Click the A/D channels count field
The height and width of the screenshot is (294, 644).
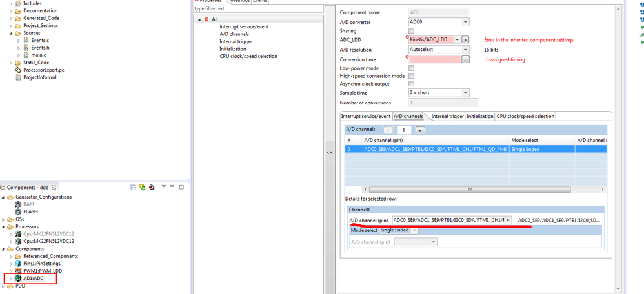tap(404, 130)
